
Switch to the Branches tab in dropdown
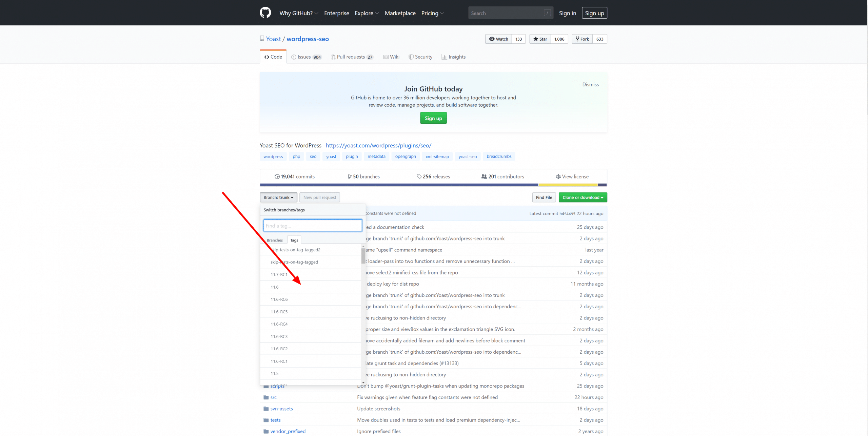click(x=275, y=240)
